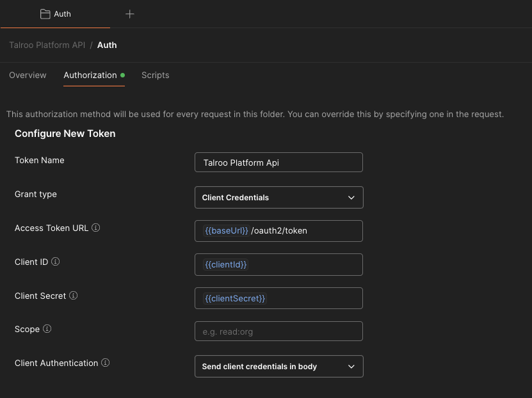The width and height of the screenshot is (532, 398).
Task: Edit the Access Token URL field
Action: point(278,231)
